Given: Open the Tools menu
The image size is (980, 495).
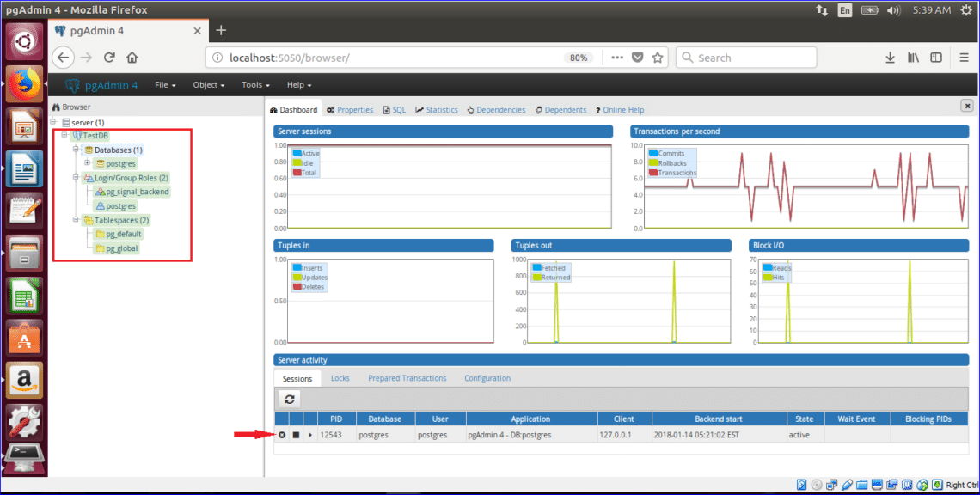Looking at the screenshot, I should click(254, 85).
